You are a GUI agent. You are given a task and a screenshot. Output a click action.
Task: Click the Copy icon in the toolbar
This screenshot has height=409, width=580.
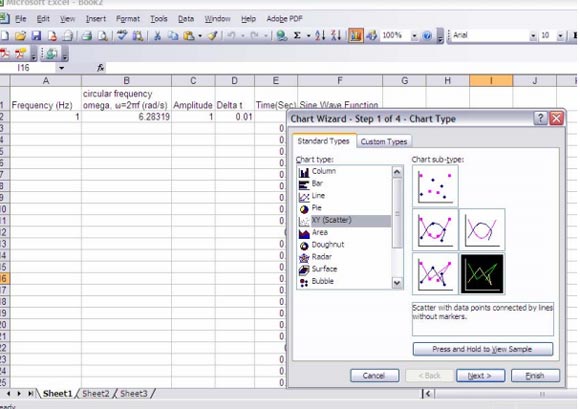173,36
